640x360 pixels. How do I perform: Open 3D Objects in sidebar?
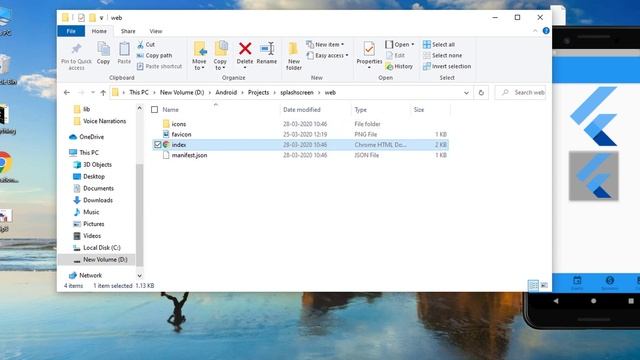pyautogui.click(x=97, y=164)
